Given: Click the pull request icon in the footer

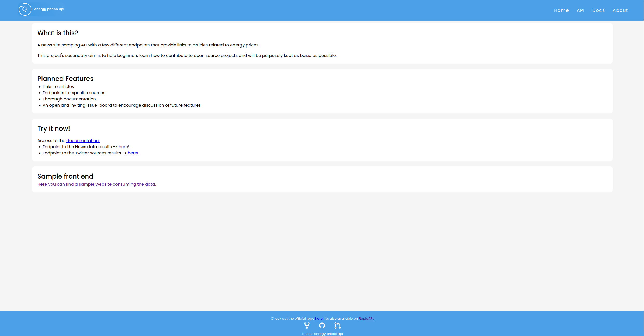Looking at the screenshot, I should tap(337, 326).
